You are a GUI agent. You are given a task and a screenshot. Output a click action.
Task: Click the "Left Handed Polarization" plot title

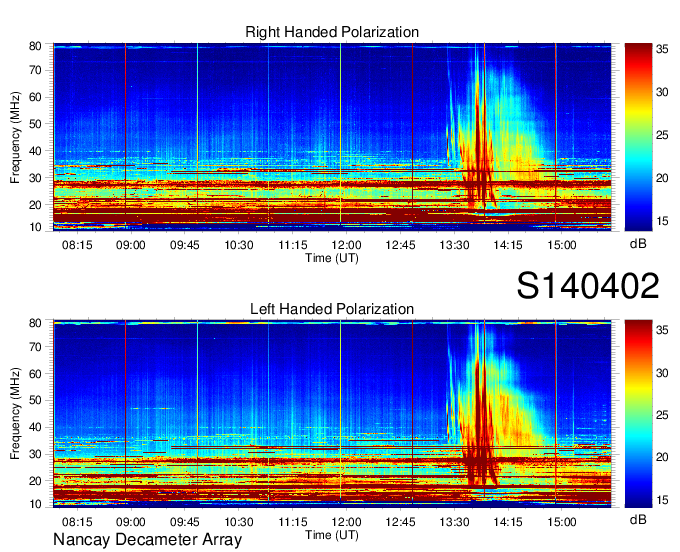[332, 309]
